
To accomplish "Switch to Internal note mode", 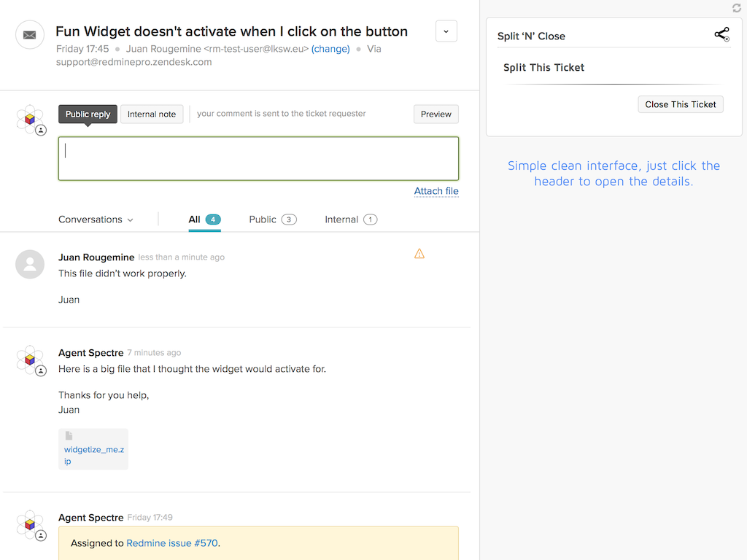I will tap(152, 114).
